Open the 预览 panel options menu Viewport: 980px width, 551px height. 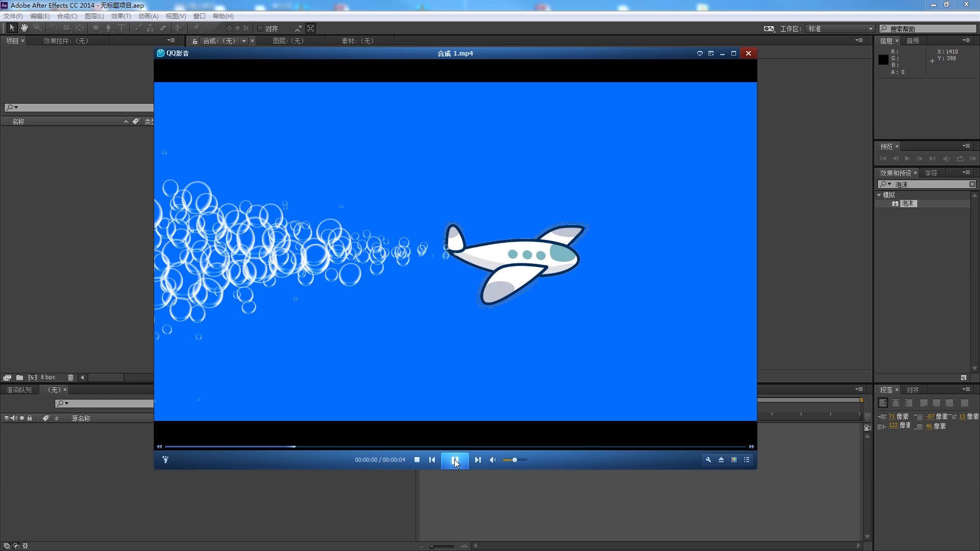tap(966, 146)
